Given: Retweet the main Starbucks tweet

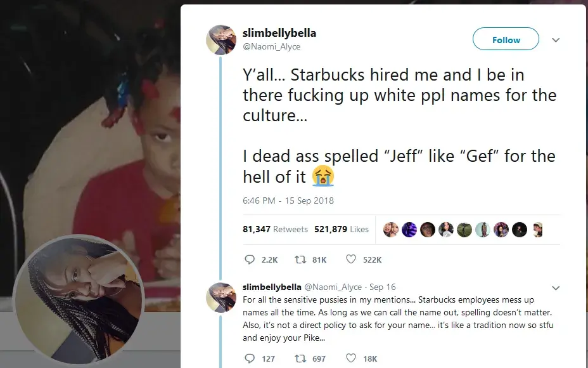Looking at the screenshot, I should (x=300, y=260).
